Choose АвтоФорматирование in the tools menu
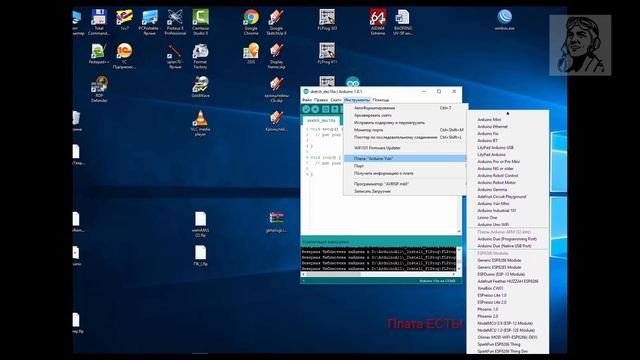 [404, 108]
